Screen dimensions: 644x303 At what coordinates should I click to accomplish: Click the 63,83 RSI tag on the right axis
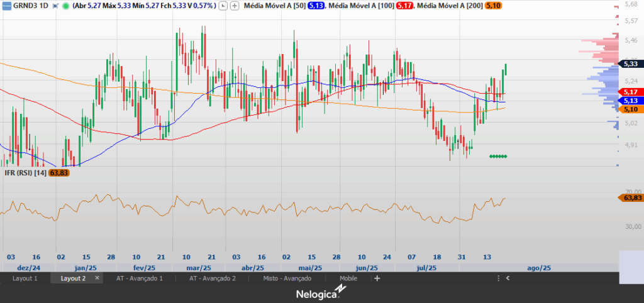coord(632,198)
